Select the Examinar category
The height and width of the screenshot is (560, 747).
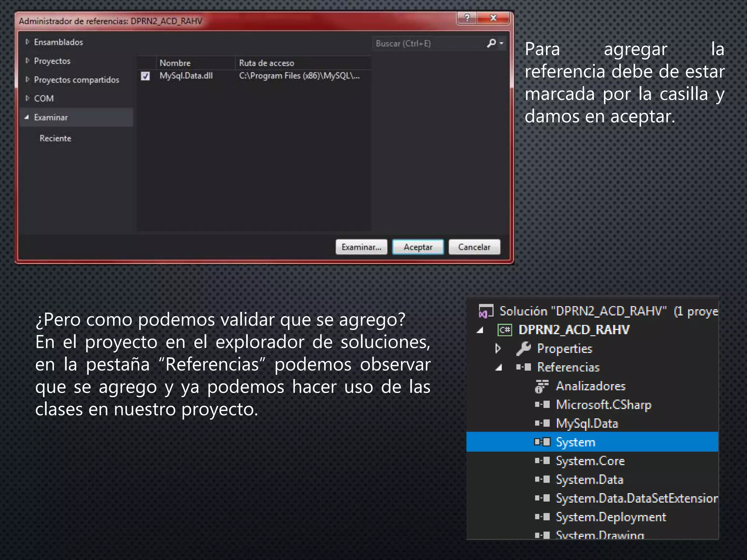77,117
